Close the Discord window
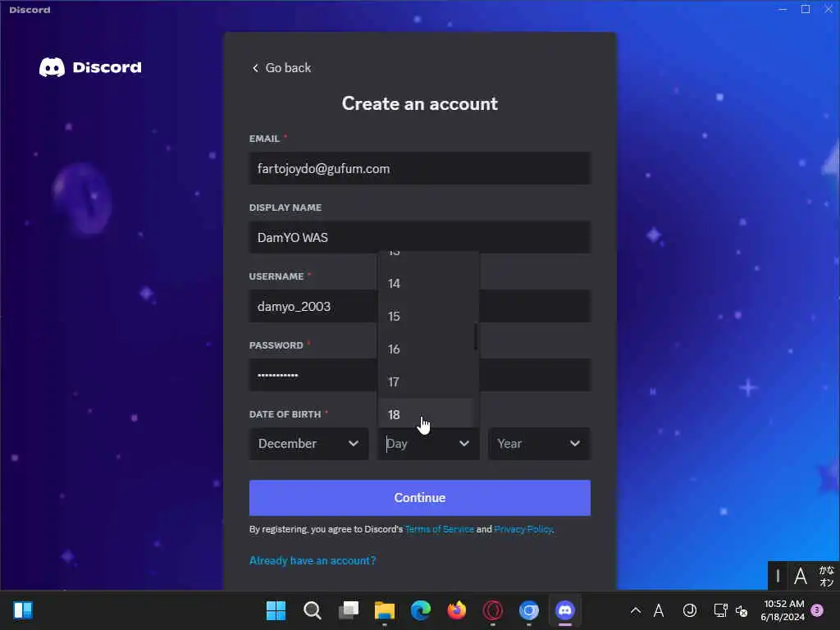The height and width of the screenshot is (630, 840). [829, 10]
